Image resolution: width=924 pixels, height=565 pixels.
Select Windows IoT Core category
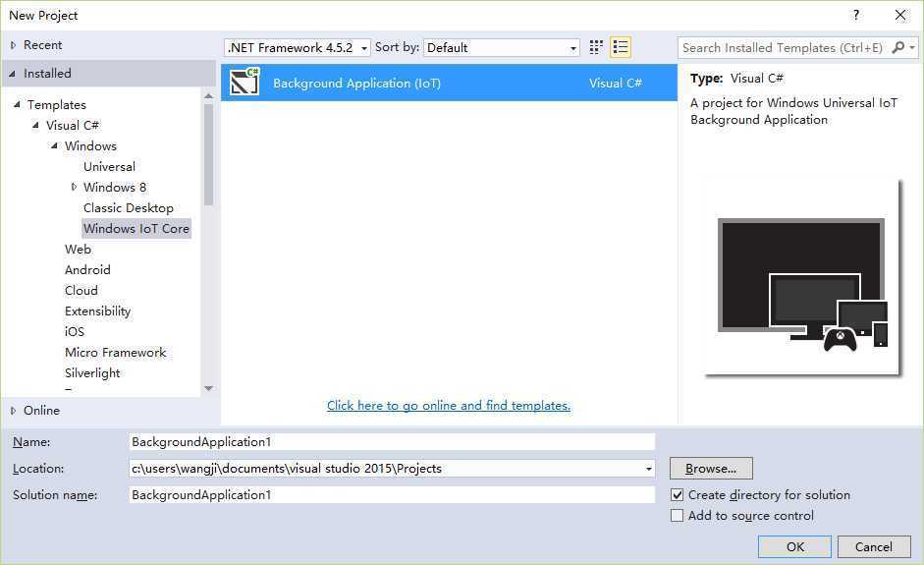136,228
